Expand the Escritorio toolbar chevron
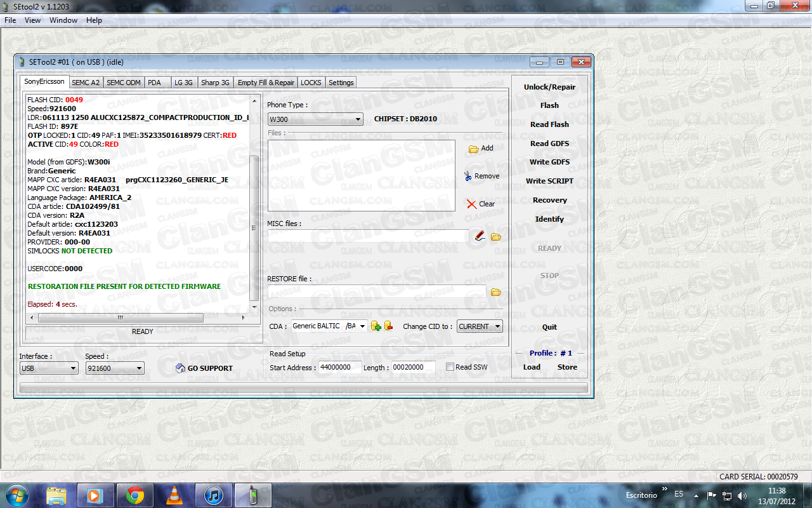Viewport: 812px width, 508px height. (x=664, y=489)
